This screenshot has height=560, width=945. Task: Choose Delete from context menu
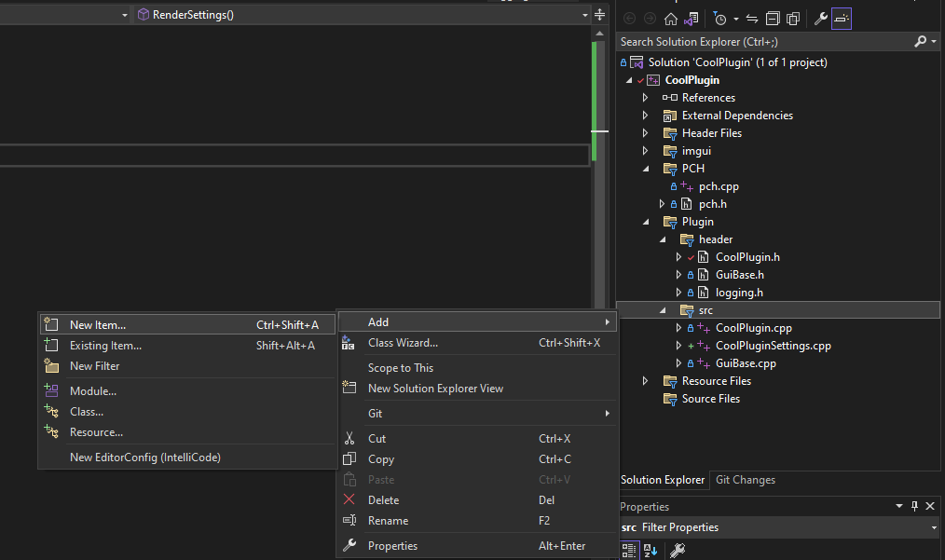477,500
